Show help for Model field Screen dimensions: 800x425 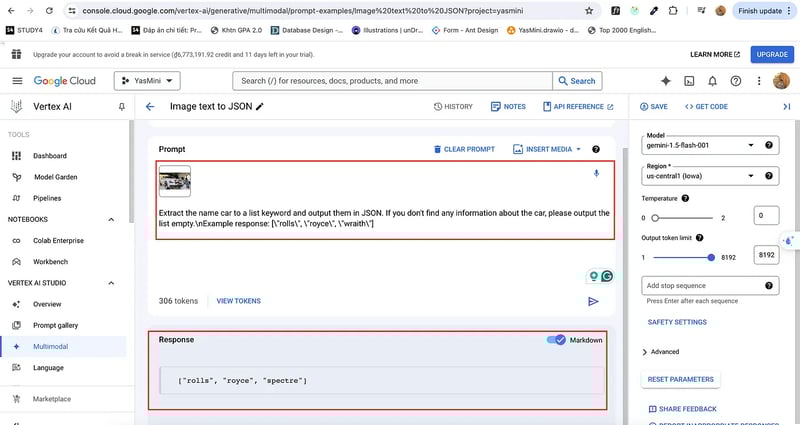click(x=769, y=145)
